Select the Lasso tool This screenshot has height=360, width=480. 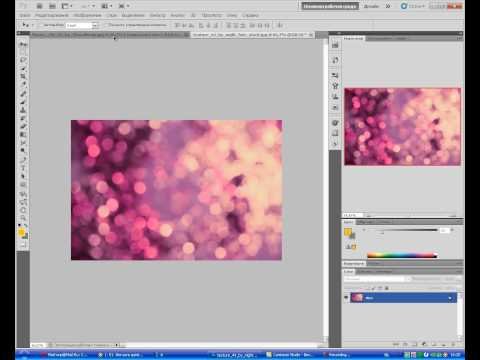pyautogui.click(x=23, y=60)
